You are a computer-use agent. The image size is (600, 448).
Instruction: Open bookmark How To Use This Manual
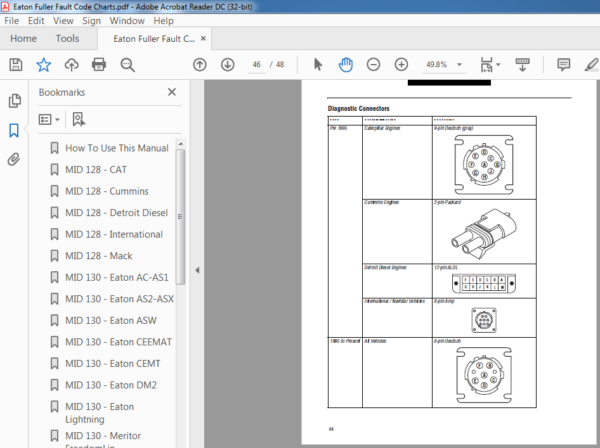[117, 148]
